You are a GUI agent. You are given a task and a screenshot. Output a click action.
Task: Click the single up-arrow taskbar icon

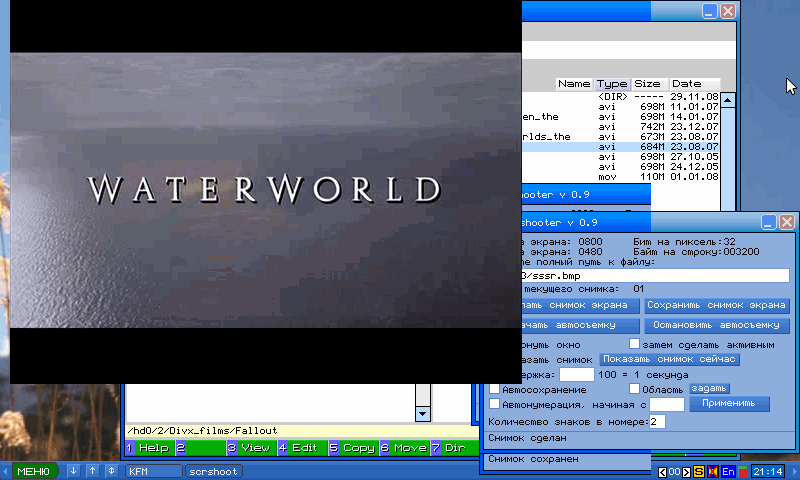click(x=92, y=471)
